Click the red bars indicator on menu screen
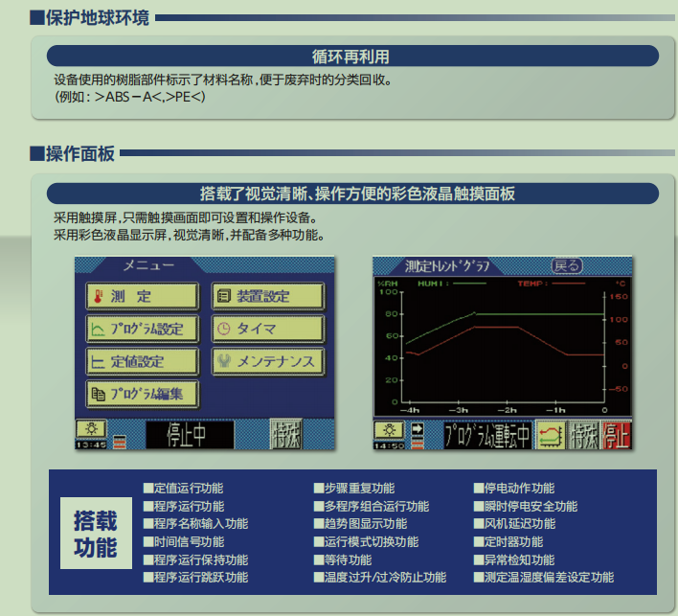Screen dimensions: 678x616 (120, 442)
